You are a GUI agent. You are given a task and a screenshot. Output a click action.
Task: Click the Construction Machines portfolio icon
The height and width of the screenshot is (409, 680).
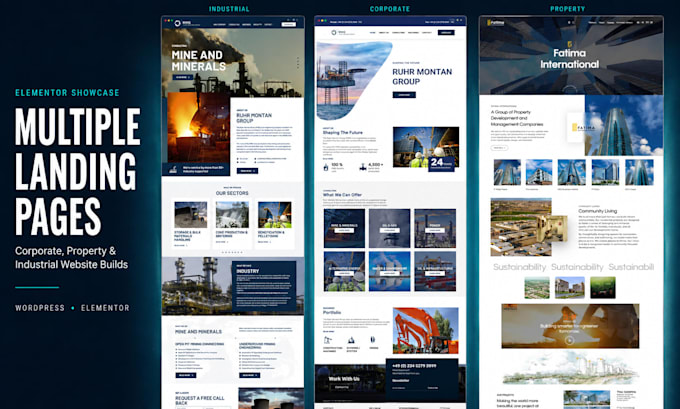[328, 340]
